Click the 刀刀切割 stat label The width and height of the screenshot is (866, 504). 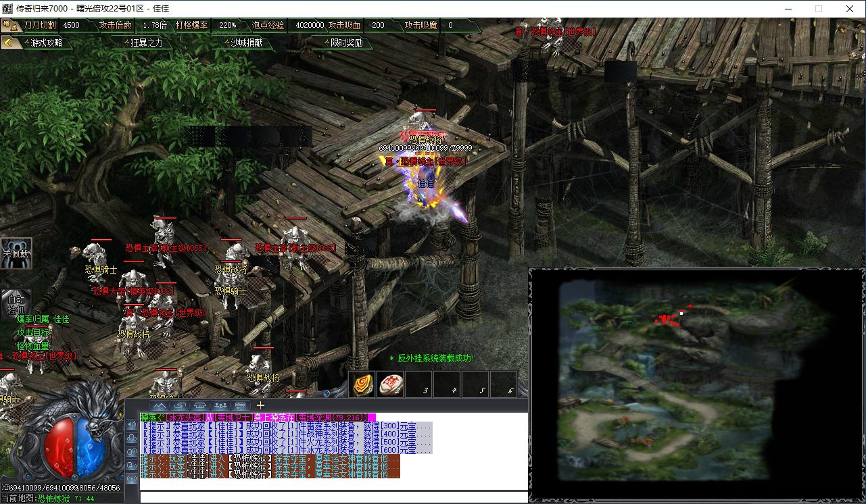click(x=40, y=25)
